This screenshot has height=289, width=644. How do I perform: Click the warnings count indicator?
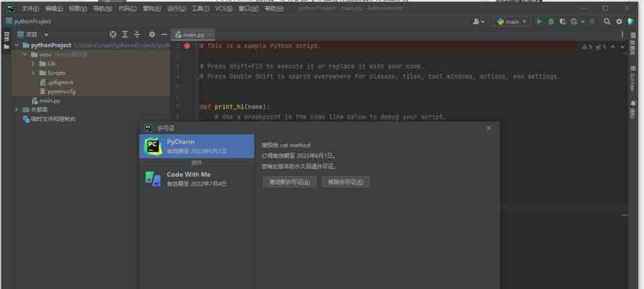587,47
